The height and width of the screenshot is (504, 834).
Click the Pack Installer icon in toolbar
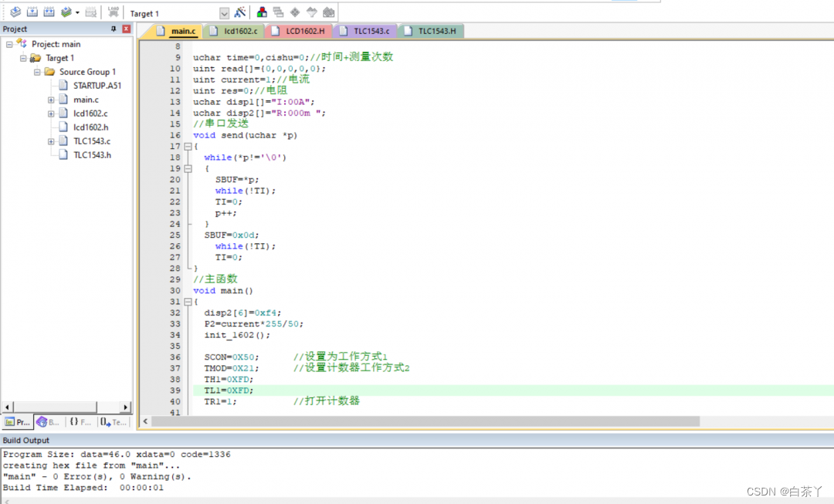click(328, 12)
